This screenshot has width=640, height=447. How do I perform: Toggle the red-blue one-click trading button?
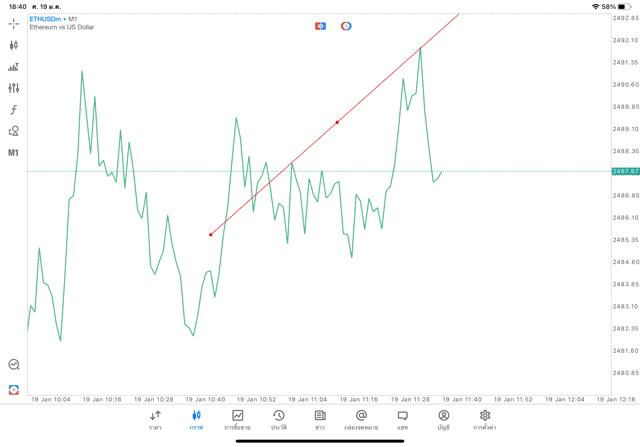(320, 26)
